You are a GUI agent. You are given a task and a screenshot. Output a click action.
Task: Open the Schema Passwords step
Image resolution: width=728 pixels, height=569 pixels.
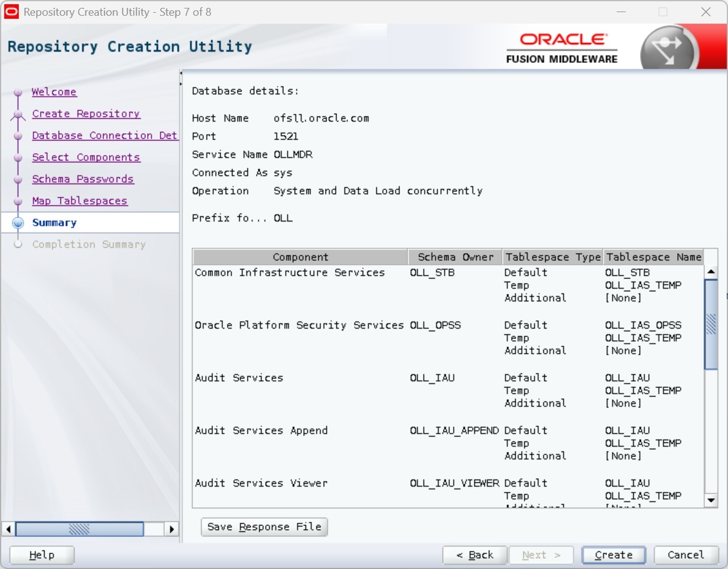point(82,179)
